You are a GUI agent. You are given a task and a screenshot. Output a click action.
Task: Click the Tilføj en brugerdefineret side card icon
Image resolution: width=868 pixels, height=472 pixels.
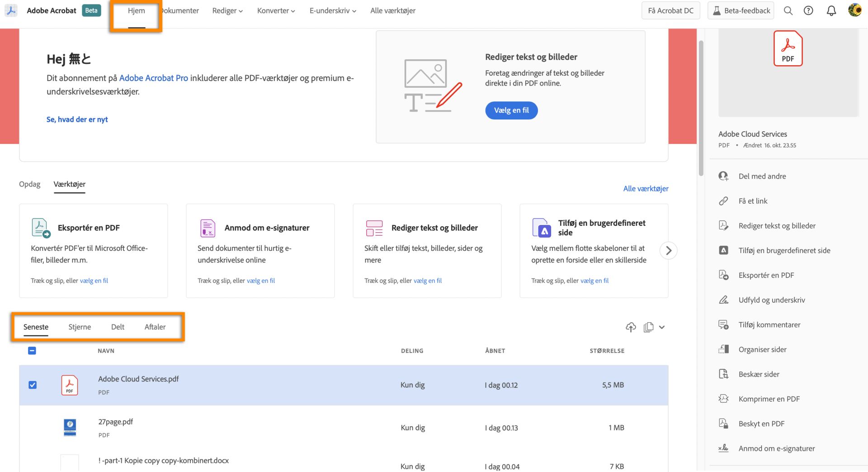click(x=542, y=228)
